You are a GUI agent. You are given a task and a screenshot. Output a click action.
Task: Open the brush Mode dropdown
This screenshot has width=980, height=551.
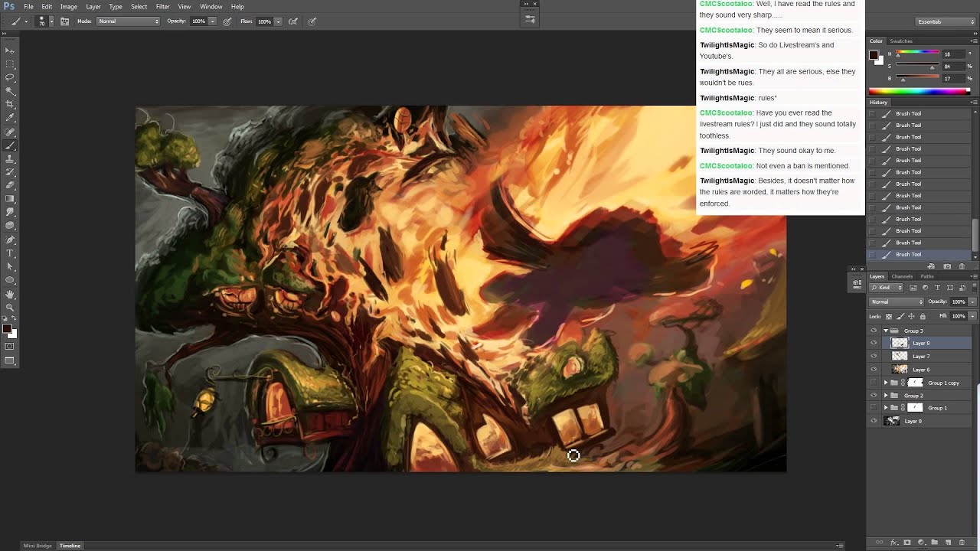pyautogui.click(x=128, y=21)
